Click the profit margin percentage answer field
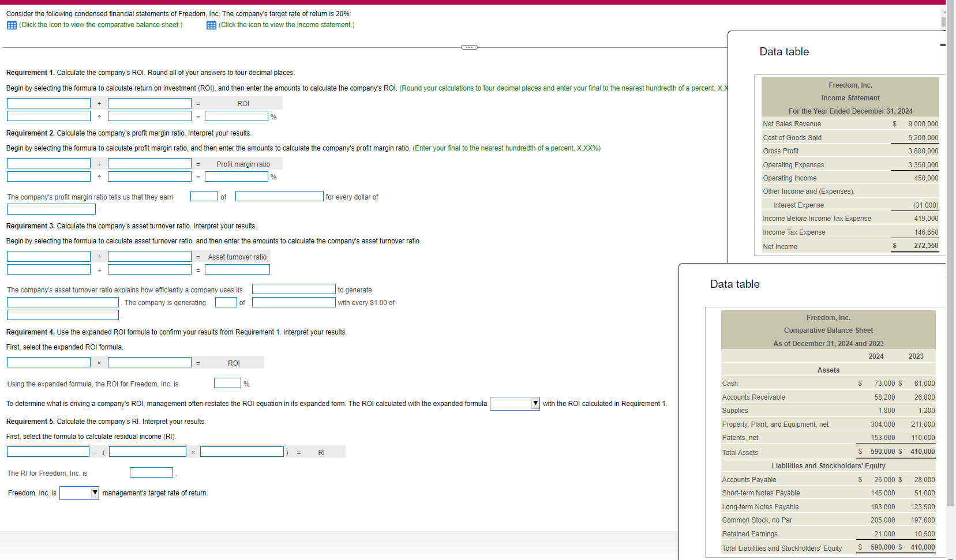This screenshot has height=560, width=956. pos(236,176)
